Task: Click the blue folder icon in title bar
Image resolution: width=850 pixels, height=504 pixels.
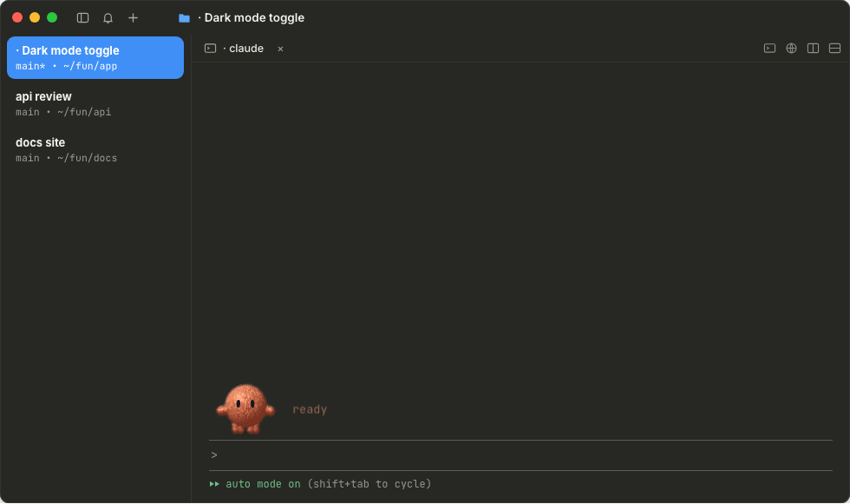Action: [x=184, y=18]
